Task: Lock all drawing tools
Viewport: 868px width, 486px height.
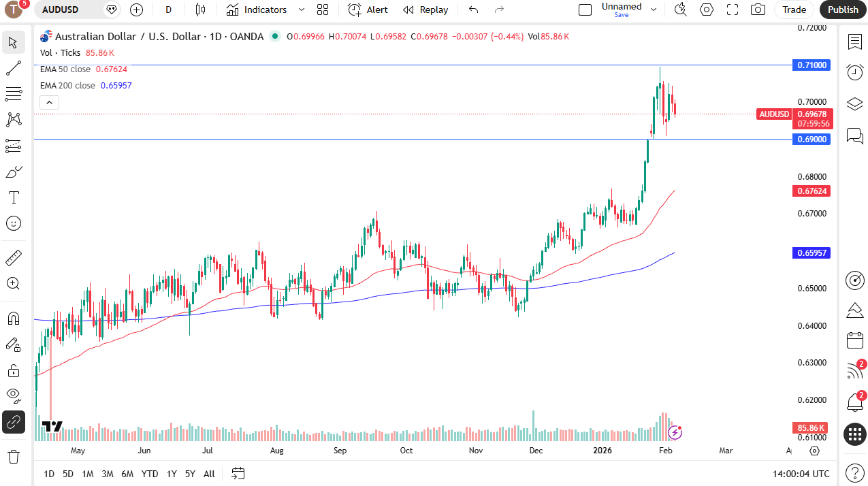Action: tap(13, 370)
